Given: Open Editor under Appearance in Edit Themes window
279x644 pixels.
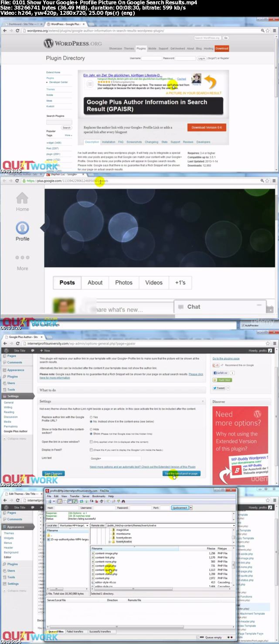Looking at the screenshot, I should 7,557.
